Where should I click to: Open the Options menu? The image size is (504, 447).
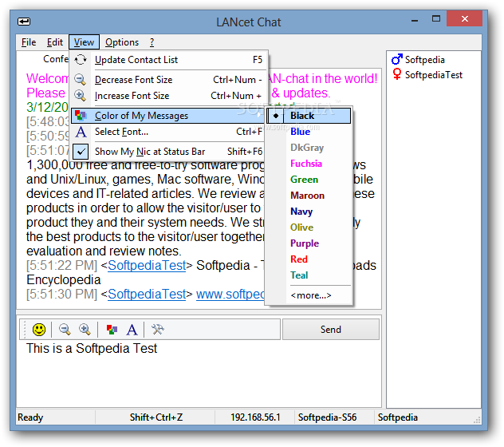point(122,42)
